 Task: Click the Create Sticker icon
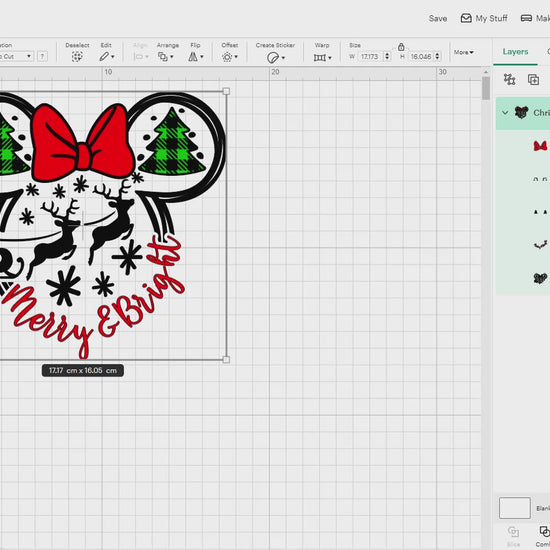coord(273,58)
